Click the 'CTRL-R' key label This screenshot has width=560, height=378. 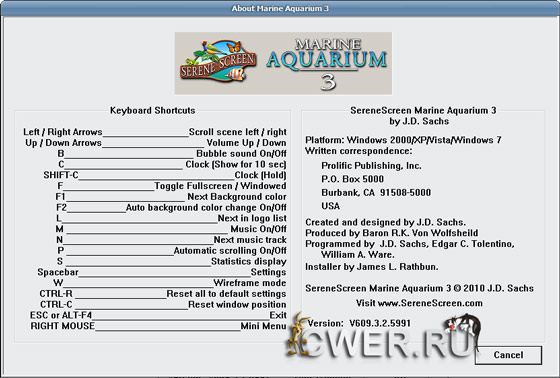[x=56, y=293]
